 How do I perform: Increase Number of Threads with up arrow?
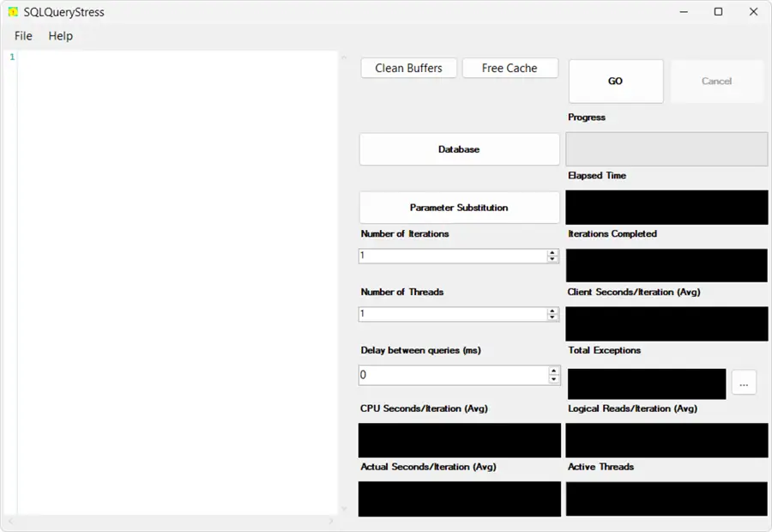pos(552,311)
